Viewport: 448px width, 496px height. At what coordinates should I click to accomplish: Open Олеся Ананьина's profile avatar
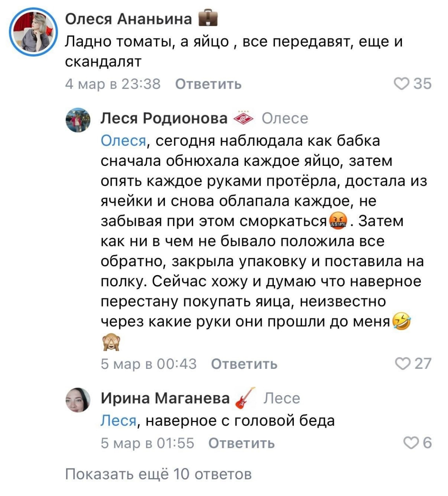33,32
